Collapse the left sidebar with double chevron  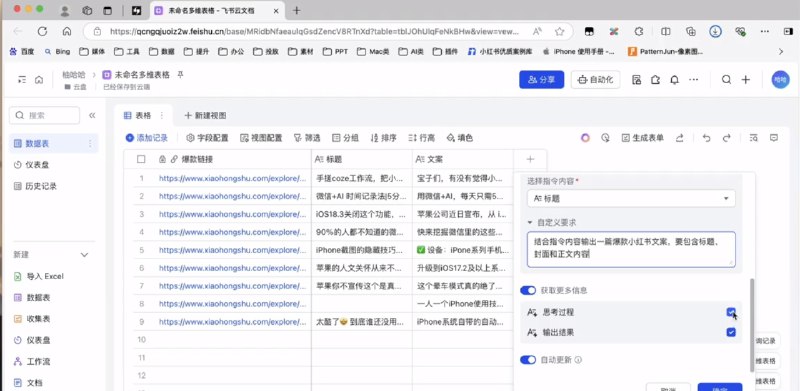pos(92,115)
